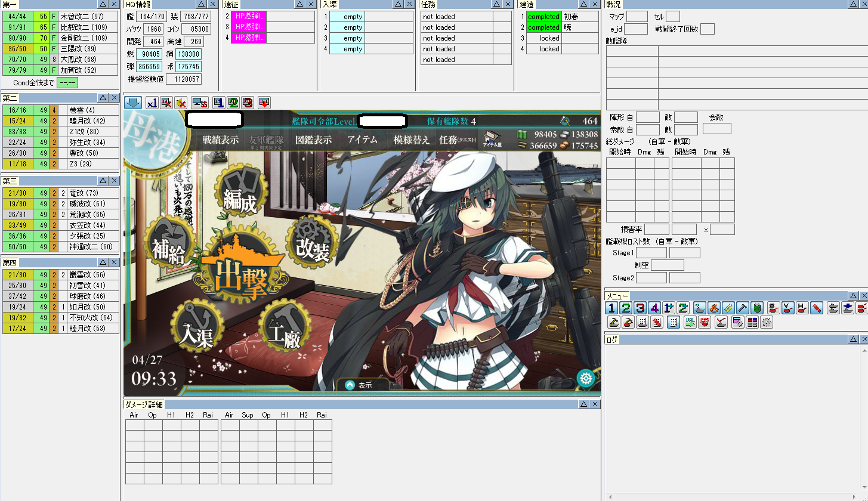Click the 補給 supply button
The height and width of the screenshot is (501, 868).
(169, 243)
